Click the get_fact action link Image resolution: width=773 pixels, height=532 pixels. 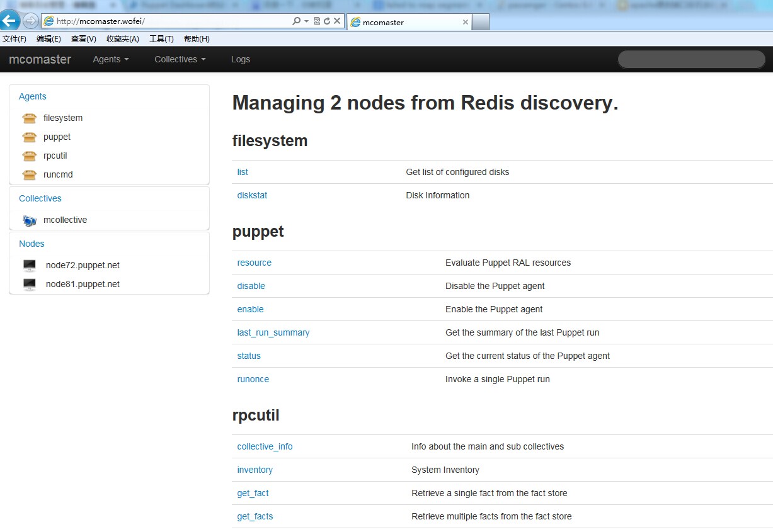[253, 493]
